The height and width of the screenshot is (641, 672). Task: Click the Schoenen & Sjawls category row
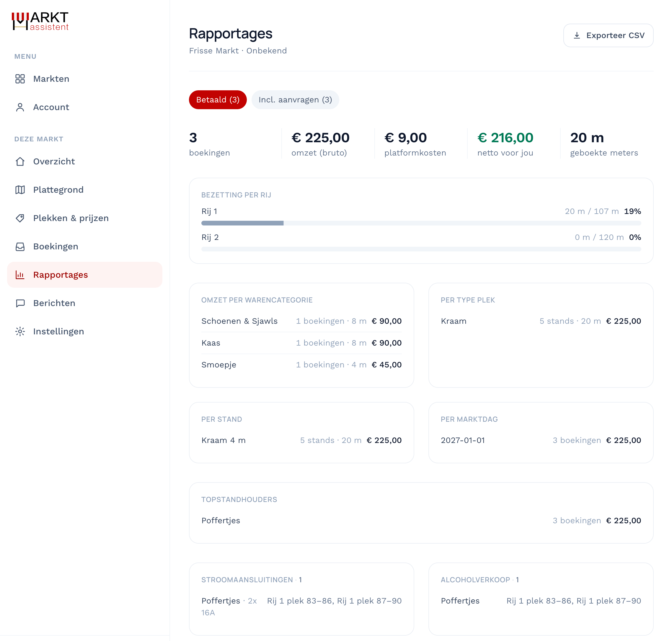[x=301, y=321]
